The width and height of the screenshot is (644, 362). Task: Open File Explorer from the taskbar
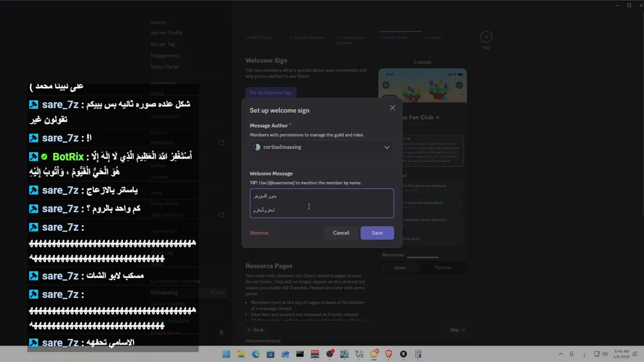[x=241, y=354]
